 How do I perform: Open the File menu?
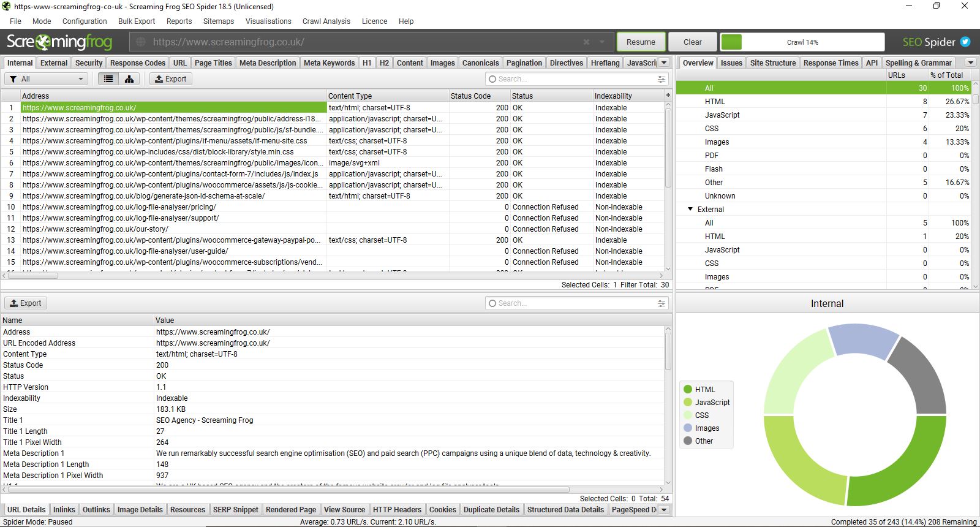coord(15,21)
